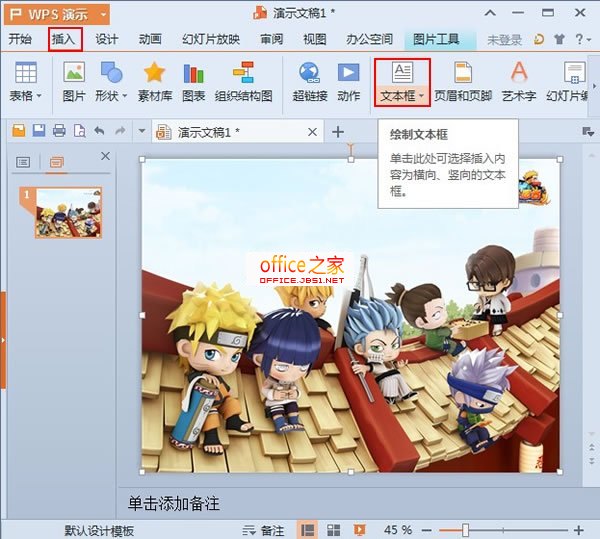
Task: Open the 开始 tab
Action: (20, 39)
